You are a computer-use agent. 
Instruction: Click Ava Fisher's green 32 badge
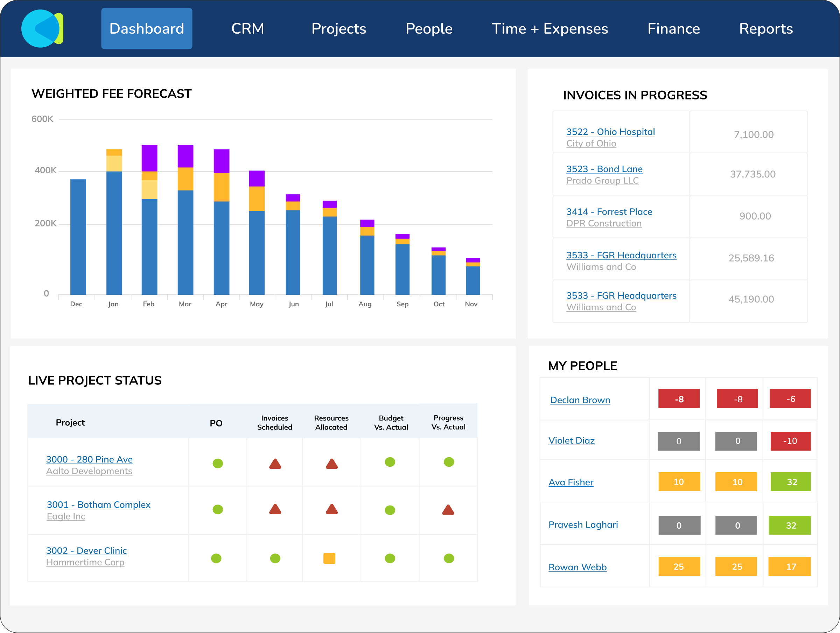(791, 482)
